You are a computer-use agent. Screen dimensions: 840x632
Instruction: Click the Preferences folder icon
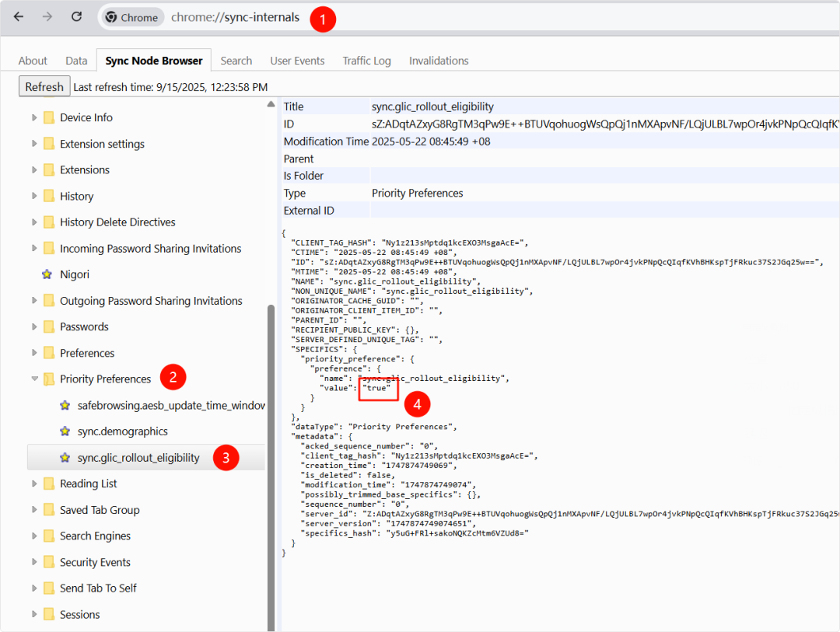[49, 352]
